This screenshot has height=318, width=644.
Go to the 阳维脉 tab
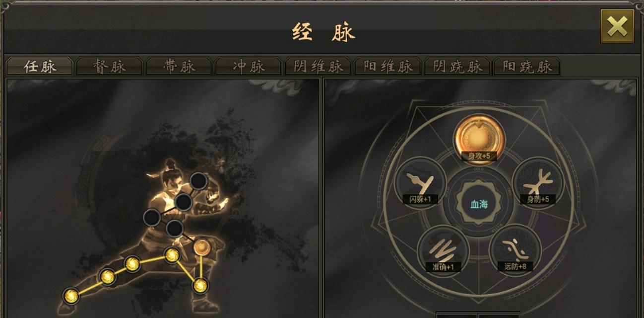pos(387,67)
